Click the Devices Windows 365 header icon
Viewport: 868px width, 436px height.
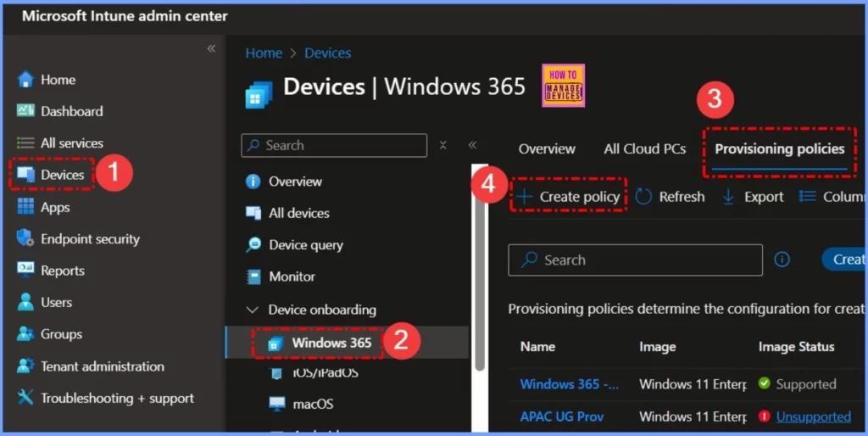[x=259, y=94]
